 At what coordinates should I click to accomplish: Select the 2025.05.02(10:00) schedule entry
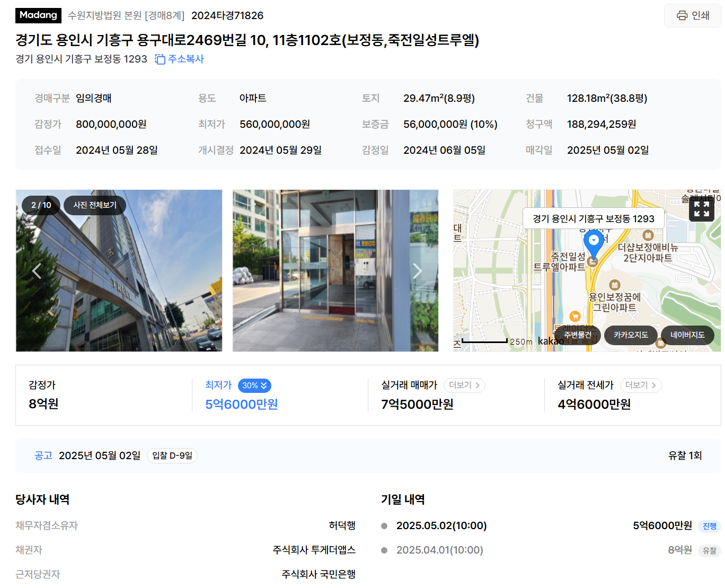click(441, 525)
